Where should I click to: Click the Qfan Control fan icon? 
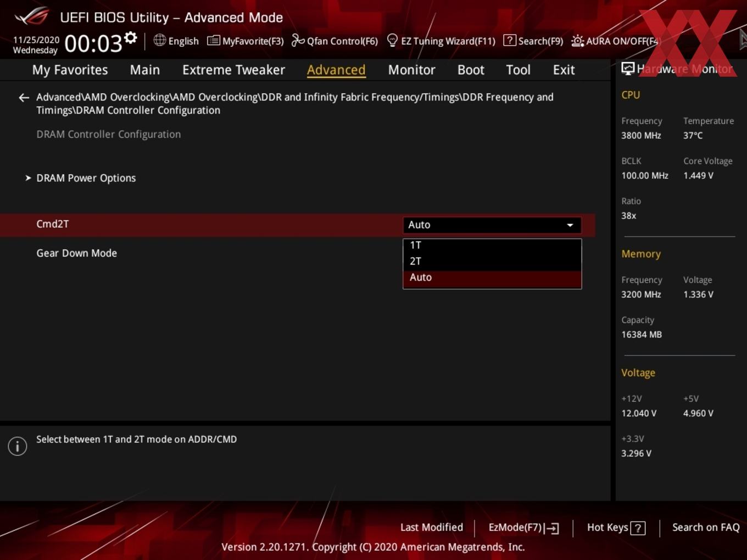pos(298,41)
